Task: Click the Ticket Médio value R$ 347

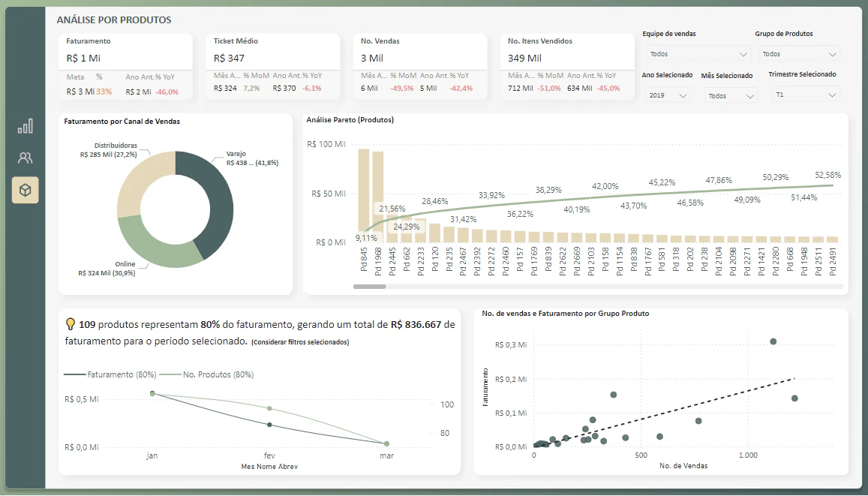Action: (229, 58)
